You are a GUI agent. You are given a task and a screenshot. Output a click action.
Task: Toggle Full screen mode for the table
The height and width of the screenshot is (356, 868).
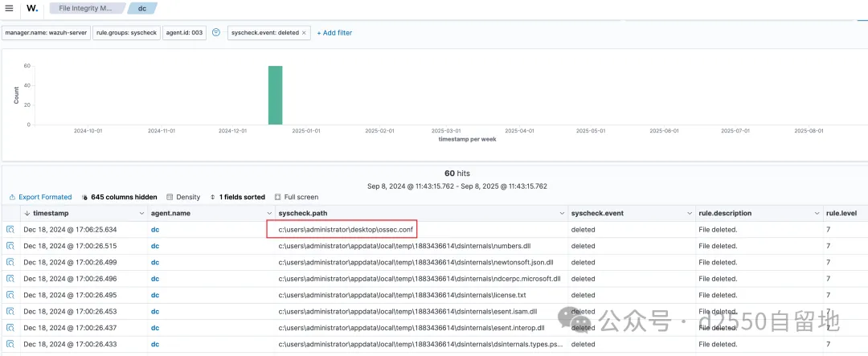pyautogui.click(x=296, y=197)
